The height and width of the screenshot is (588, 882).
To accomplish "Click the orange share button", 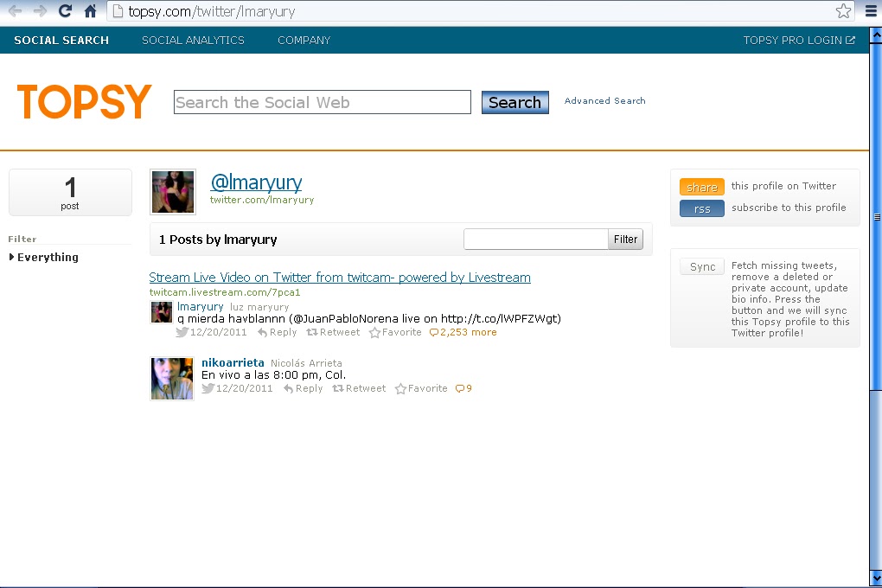I will click(x=702, y=187).
